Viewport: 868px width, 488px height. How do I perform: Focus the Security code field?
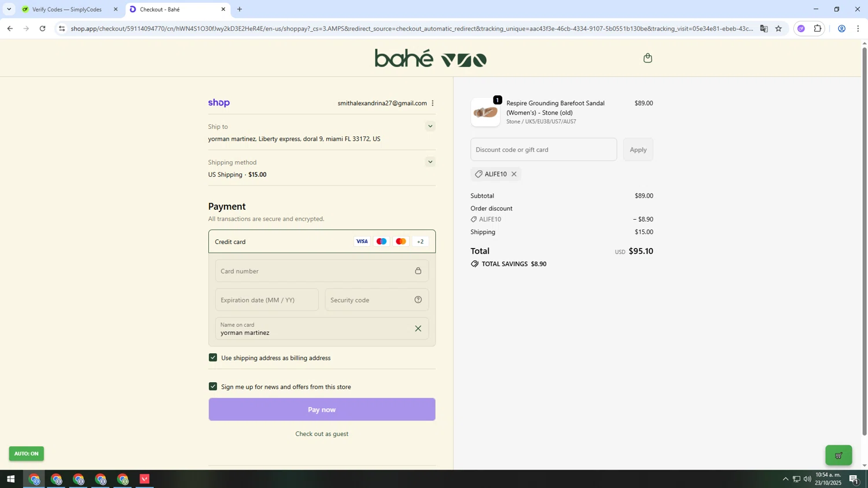(x=377, y=300)
